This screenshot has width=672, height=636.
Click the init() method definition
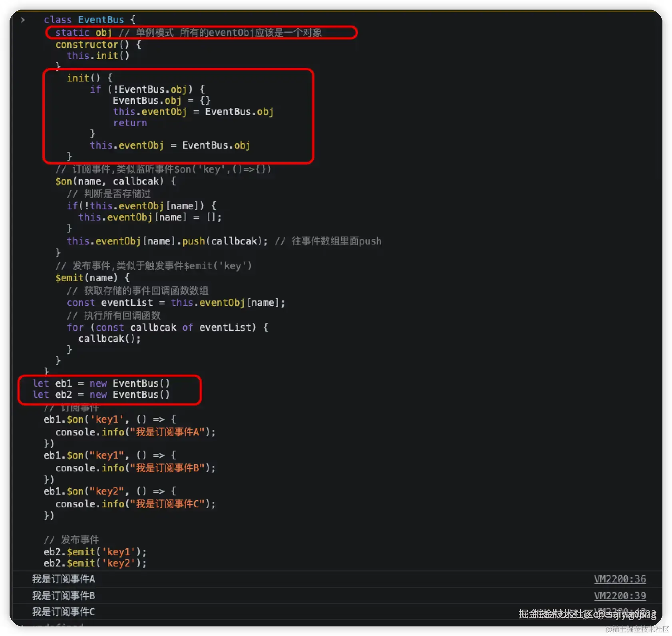click(x=89, y=78)
